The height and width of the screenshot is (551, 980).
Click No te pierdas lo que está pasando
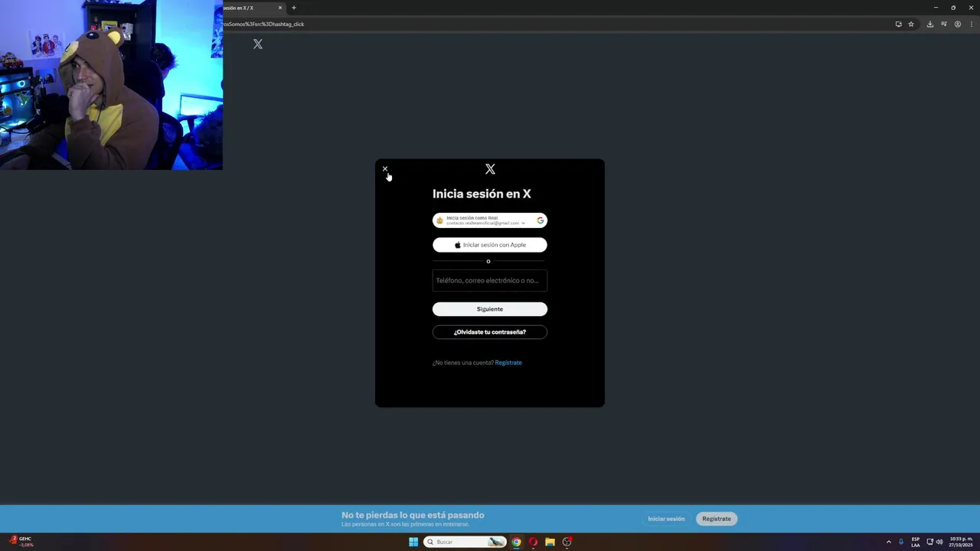[x=413, y=515]
